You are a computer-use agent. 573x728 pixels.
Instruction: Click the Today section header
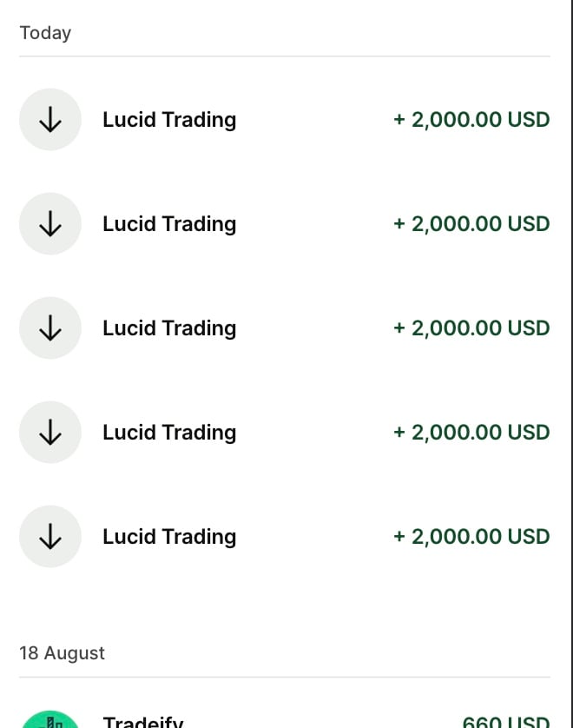tap(45, 33)
